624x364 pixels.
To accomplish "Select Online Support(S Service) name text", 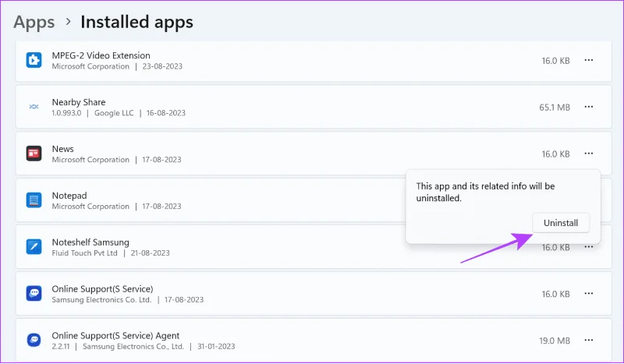I will click(102, 289).
